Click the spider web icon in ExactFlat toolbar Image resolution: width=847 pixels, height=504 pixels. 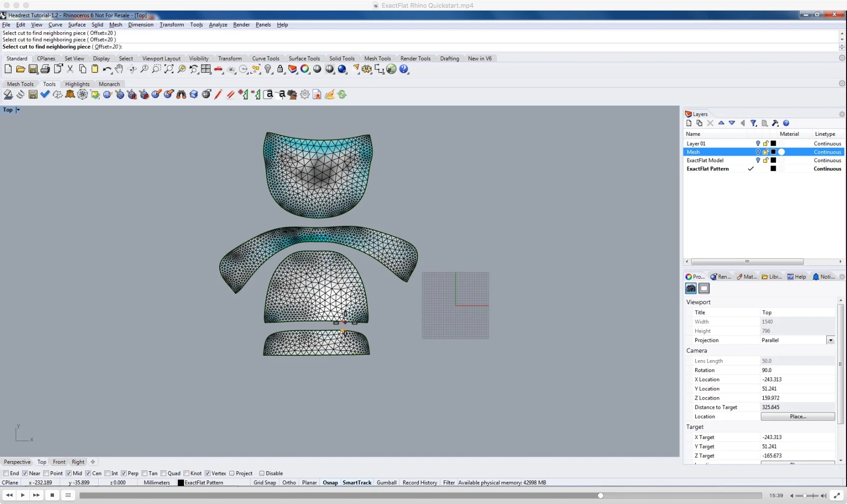83,94
